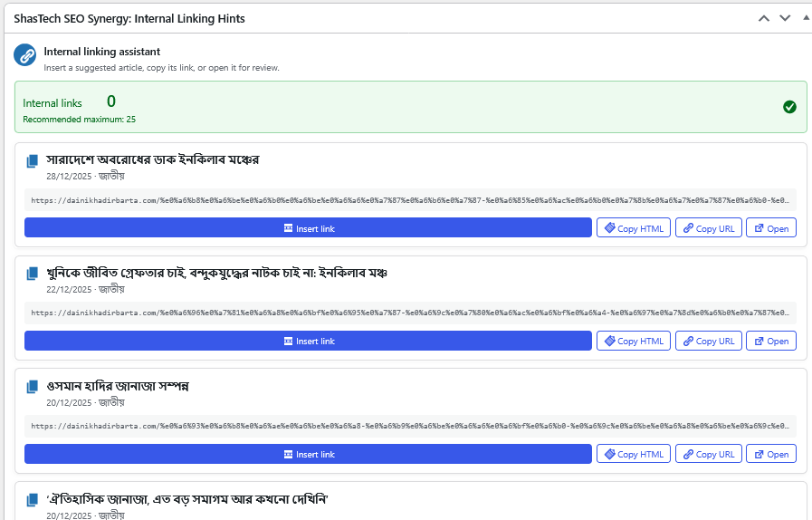Copy HTML for the 22/12/2025 article
Image resolution: width=812 pixels, height=520 pixels.
[x=634, y=341]
